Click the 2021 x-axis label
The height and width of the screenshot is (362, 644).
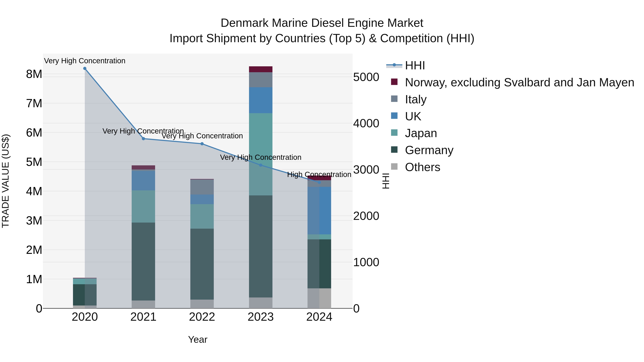click(143, 317)
